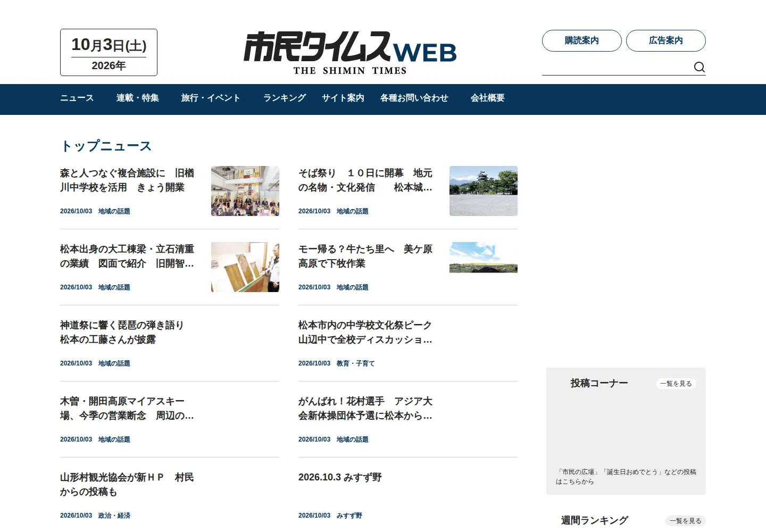Open the 旅行・イベント menu
766x532 pixels.
(x=211, y=98)
